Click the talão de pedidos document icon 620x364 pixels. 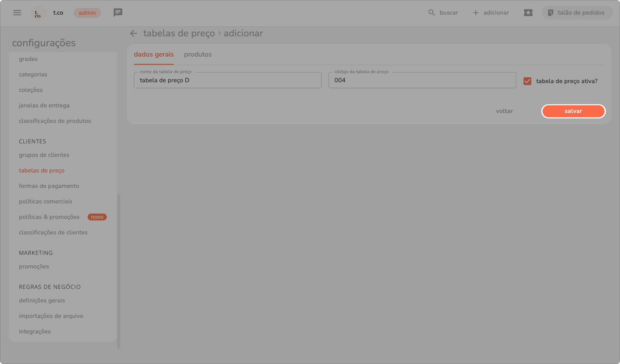[x=550, y=13]
